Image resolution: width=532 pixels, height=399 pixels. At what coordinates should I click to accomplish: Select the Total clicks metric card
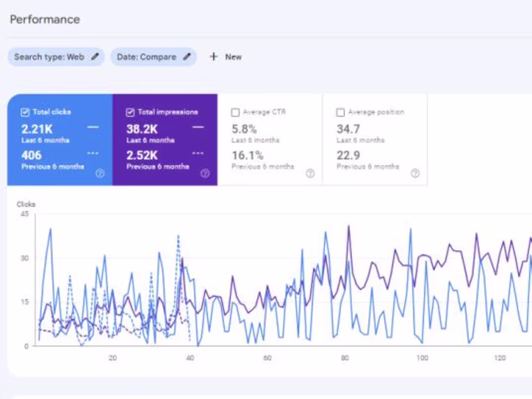pos(58,138)
